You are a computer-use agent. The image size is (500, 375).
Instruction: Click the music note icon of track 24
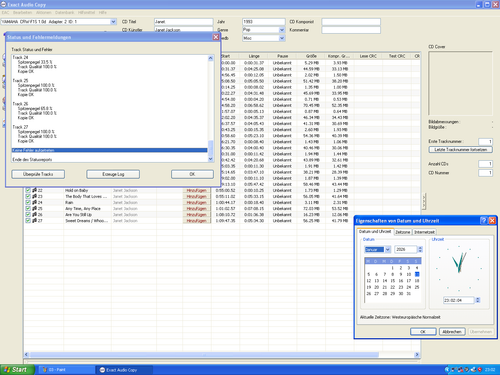(34, 202)
